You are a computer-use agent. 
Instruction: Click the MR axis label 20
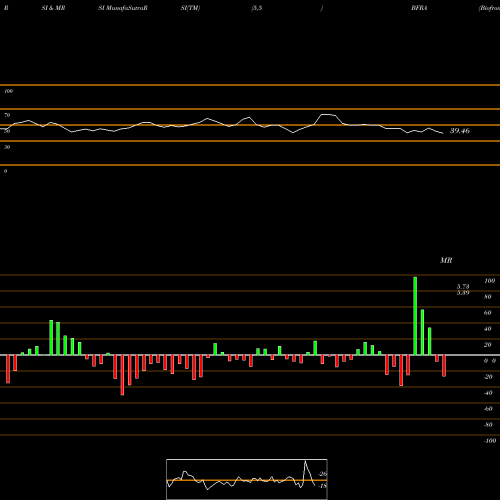pyautogui.click(x=488, y=345)
